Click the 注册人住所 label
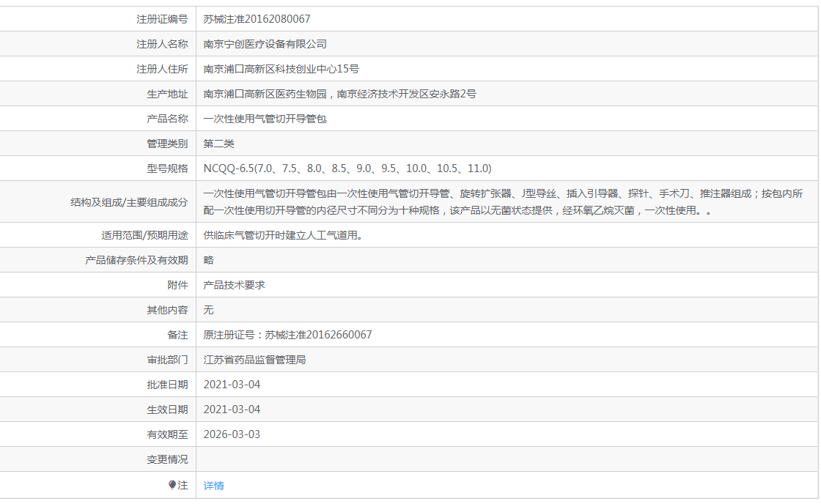The image size is (821, 504). 162,69
